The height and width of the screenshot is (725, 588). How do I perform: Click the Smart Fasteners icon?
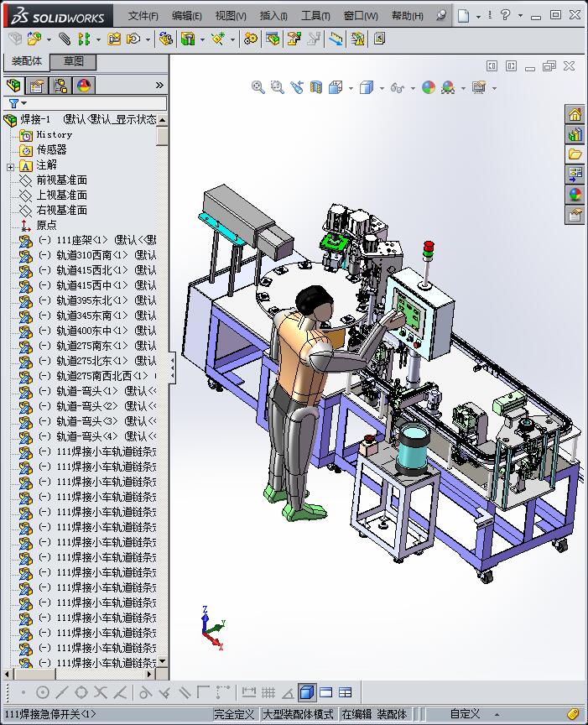114,39
